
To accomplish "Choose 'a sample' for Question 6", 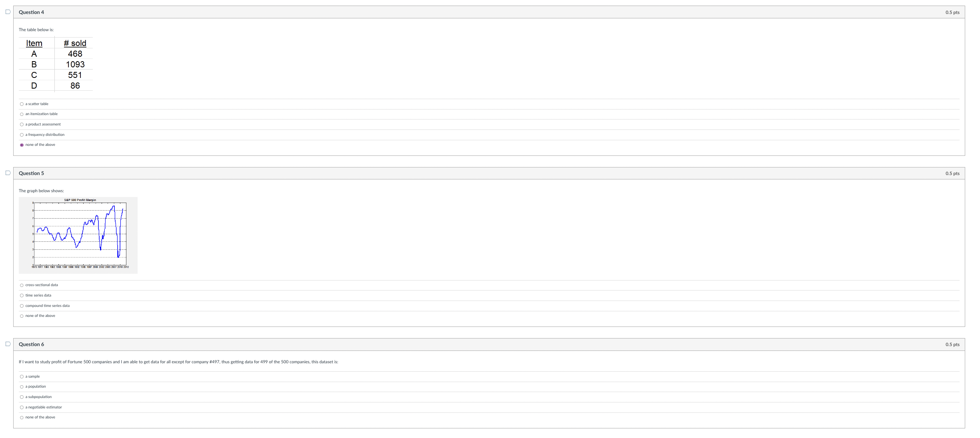I will coord(22,376).
